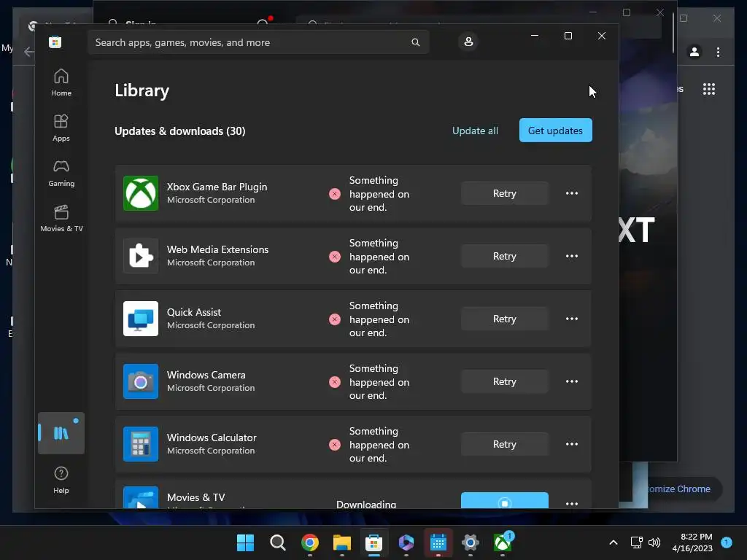Click the volume speaker tray icon

(654, 542)
